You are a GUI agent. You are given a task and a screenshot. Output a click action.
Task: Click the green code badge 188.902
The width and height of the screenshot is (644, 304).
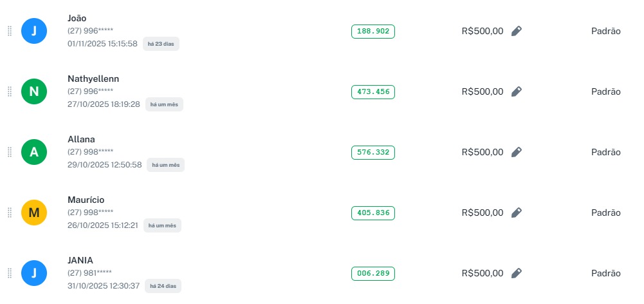pyautogui.click(x=373, y=31)
